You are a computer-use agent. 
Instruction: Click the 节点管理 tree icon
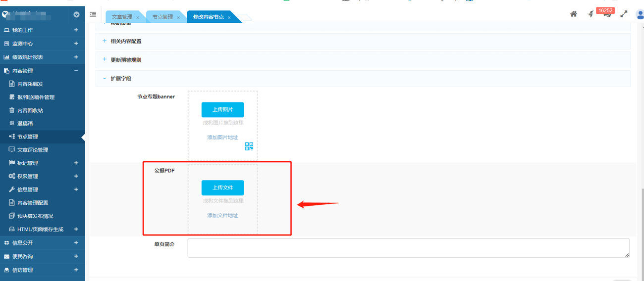click(12, 137)
